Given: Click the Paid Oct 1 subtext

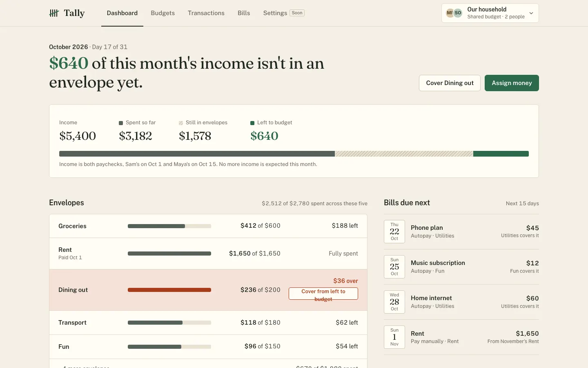Looking at the screenshot, I should pos(70,258).
